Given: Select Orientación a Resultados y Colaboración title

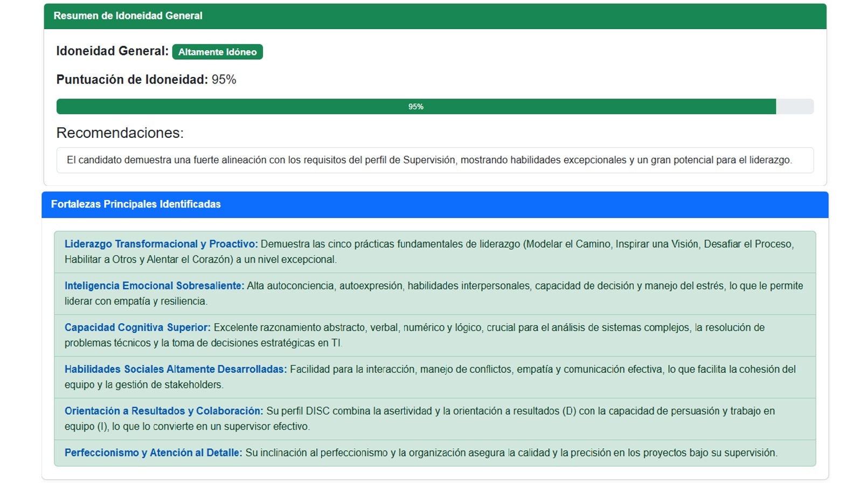Looking at the screenshot, I should tap(163, 411).
